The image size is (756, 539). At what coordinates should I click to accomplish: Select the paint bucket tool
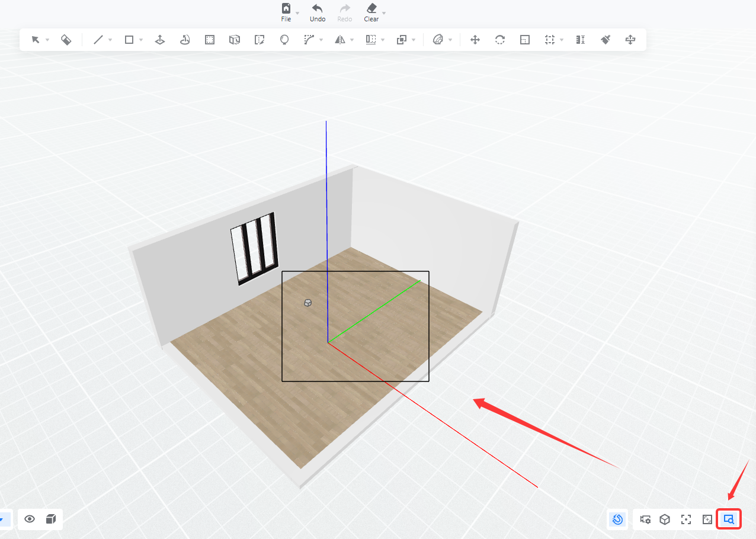click(x=66, y=40)
